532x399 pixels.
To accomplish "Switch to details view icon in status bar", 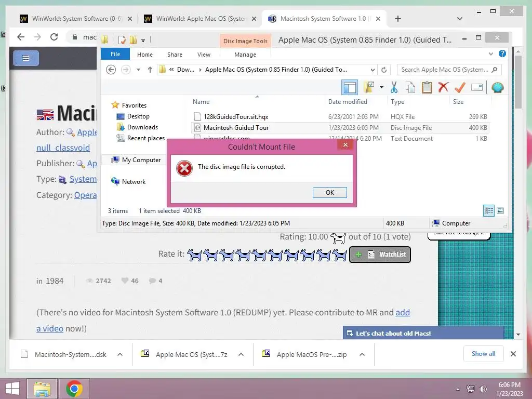I will coord(488,211).
